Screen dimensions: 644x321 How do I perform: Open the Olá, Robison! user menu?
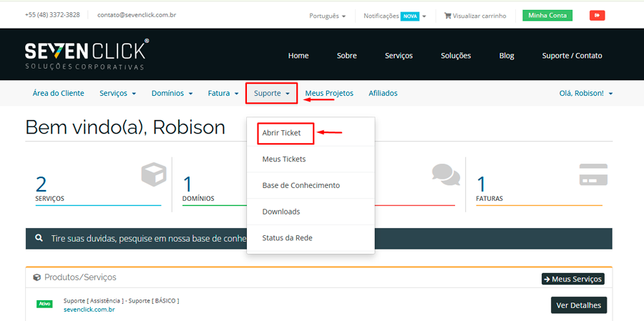pyautogui.click(x=585, y=93)
